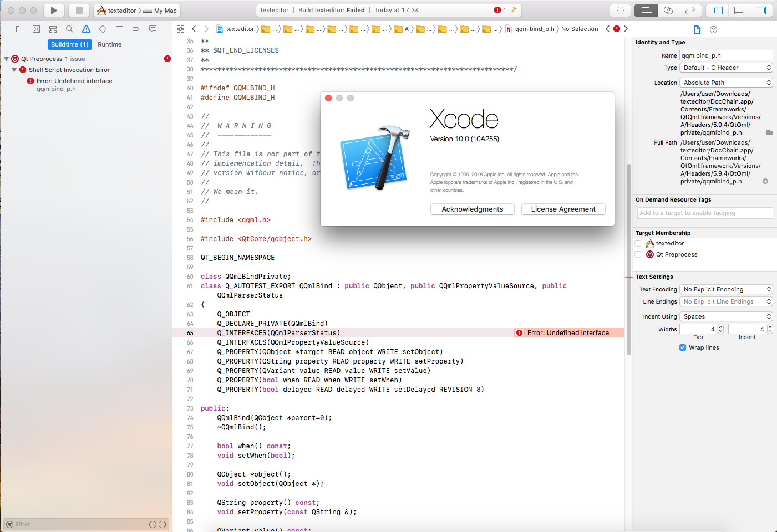Open License Agreement in About Xcode window
Screen dimensions: 777x532
click(x=563, y=209)
